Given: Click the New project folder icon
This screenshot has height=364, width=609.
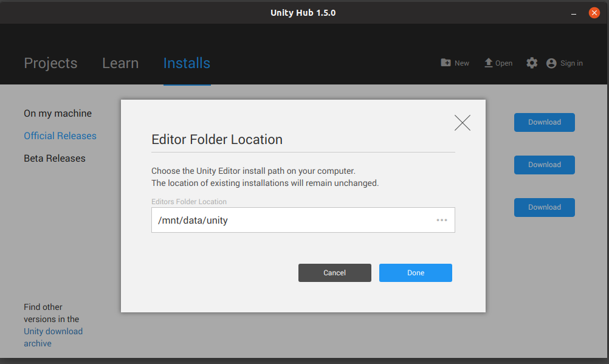Looking at the screenshot, I should pyautogui.click(x=446, y=63).
